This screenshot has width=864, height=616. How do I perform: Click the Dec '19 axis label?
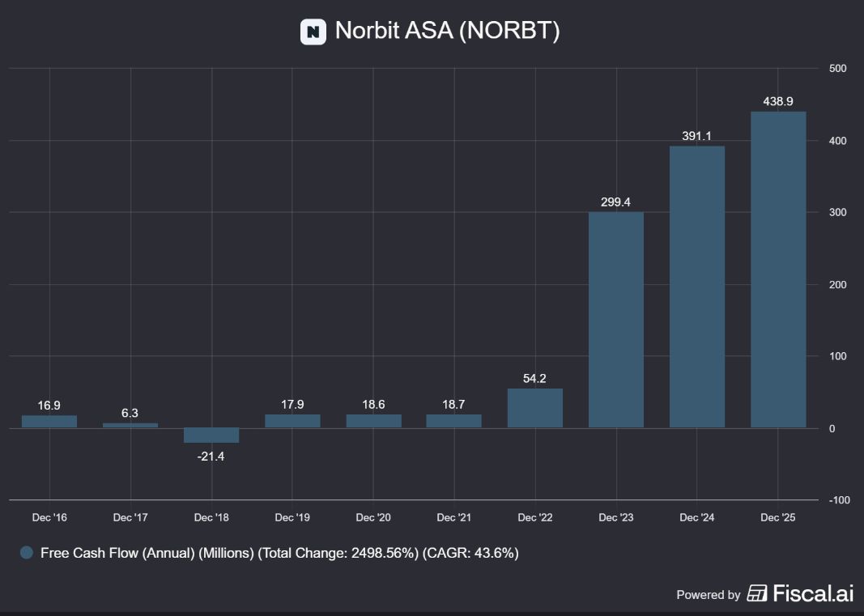point(292,517)
